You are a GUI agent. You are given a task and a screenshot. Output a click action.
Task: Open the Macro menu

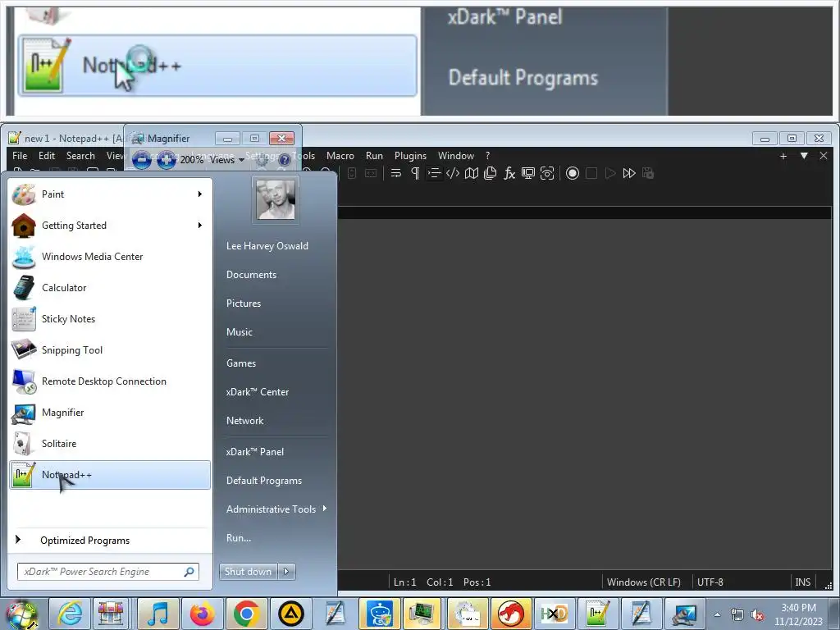coord(340,156)
